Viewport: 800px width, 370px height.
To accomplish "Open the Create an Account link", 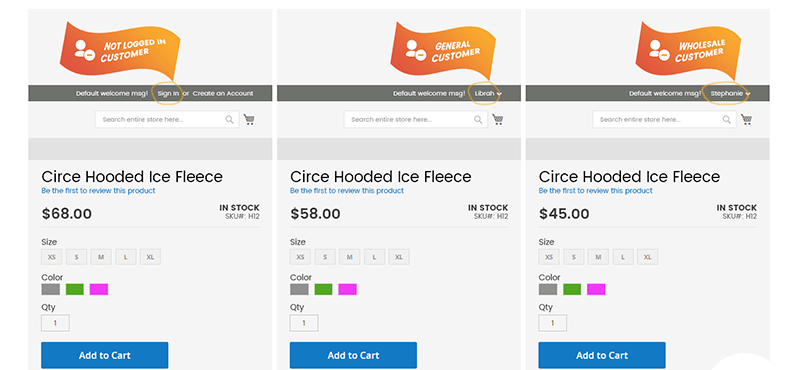I will (x=223, y=93).
